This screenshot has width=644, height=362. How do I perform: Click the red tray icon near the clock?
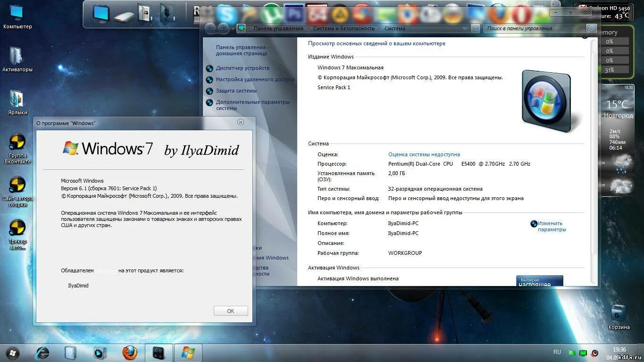tap(595, 353)
